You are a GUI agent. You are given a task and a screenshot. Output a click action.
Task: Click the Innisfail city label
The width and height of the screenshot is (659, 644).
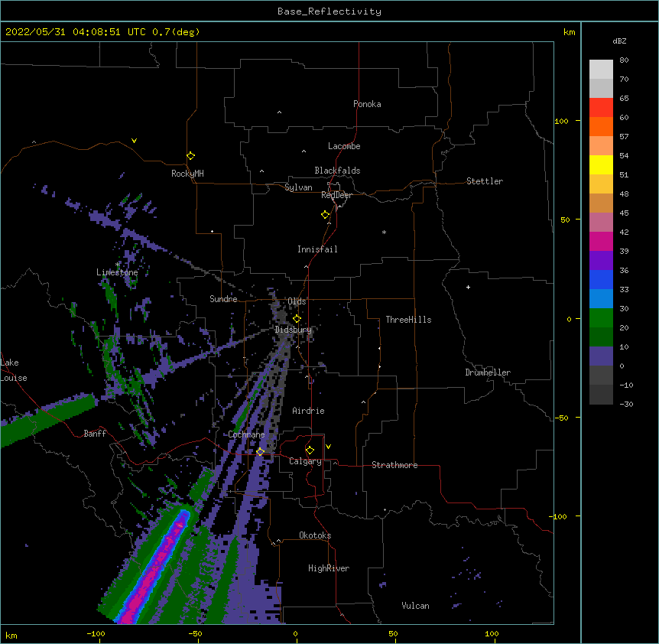click(x=317, y=249)
